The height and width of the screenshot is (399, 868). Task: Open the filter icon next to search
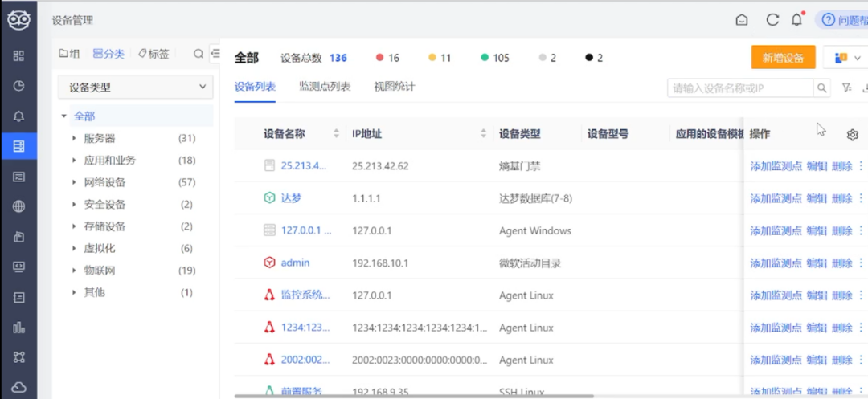pos(846,88)
